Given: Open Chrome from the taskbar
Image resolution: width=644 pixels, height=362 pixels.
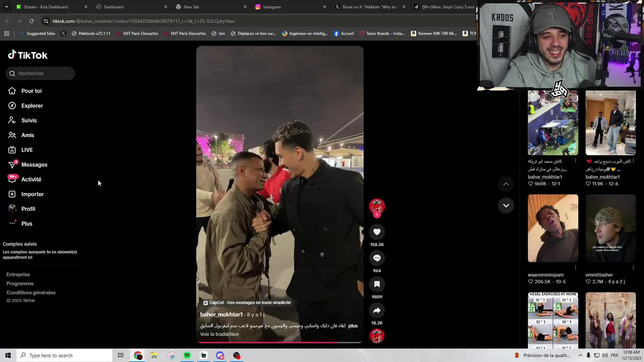Looking at the screenshot, I should point(138,355).
